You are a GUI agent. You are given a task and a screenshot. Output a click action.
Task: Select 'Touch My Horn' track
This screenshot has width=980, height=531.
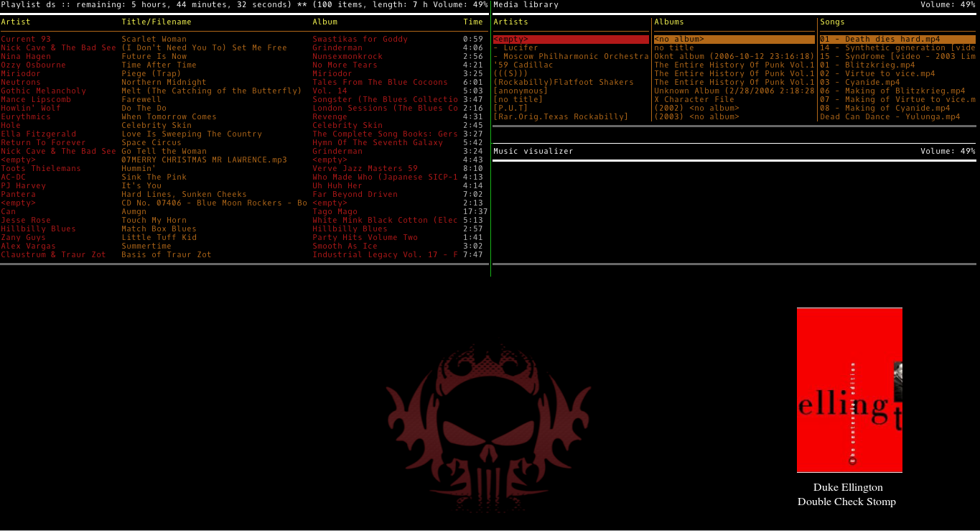[244, 221]
